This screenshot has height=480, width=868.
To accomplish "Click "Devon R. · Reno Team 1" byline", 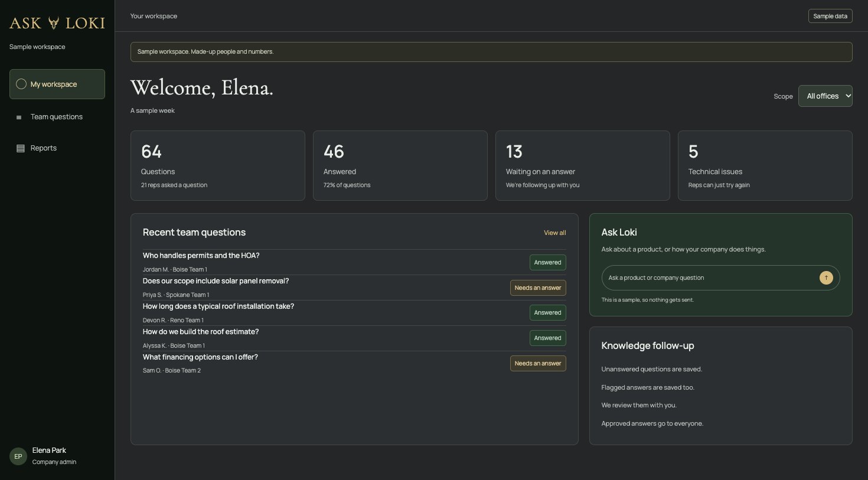I will 173,321.
